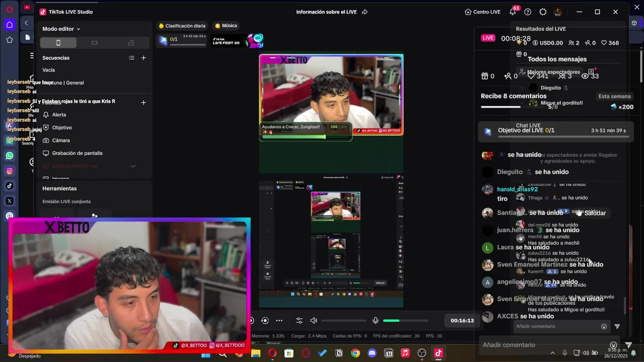Screen dimensions: 644x362
Task: Toggle visibility of the LeagueClientUx.exe source
Action: point(133,166)
